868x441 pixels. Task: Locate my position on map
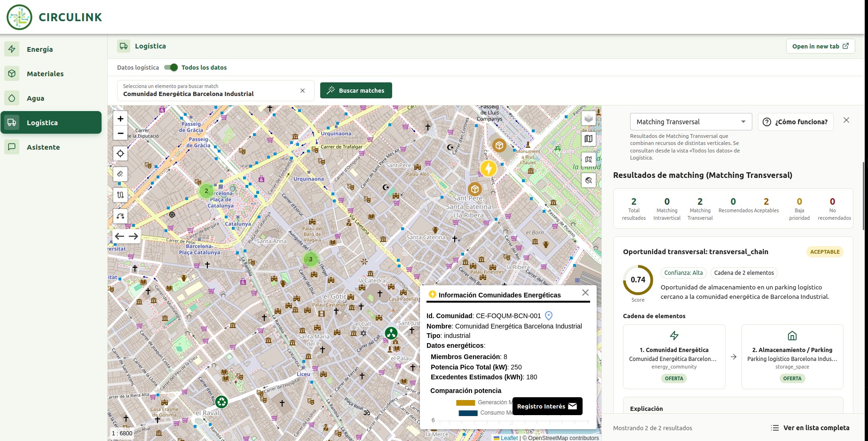coord(120,153)
